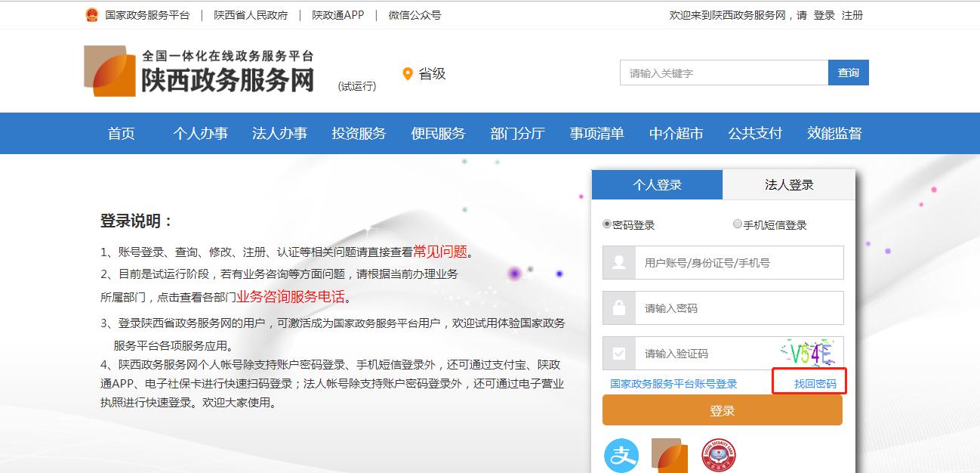
Task: Click the 陕西政务服务网 site logo
Action: tap(199, 71)
